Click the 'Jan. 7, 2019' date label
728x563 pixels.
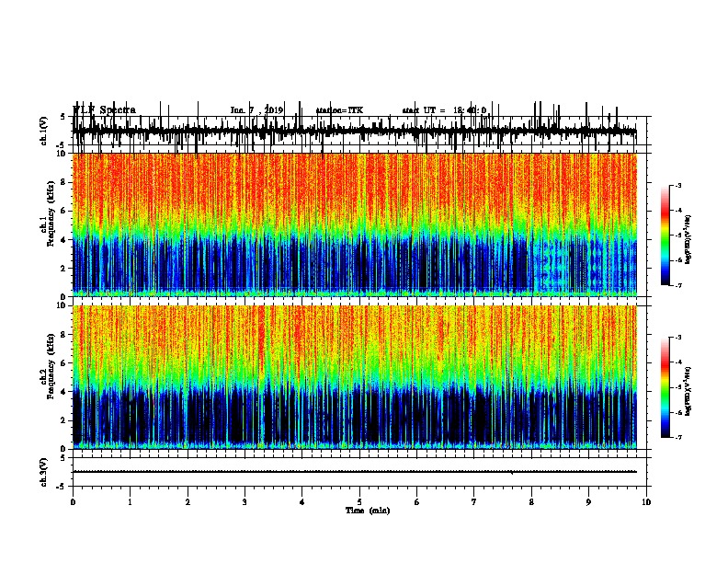tap(256, 110)
